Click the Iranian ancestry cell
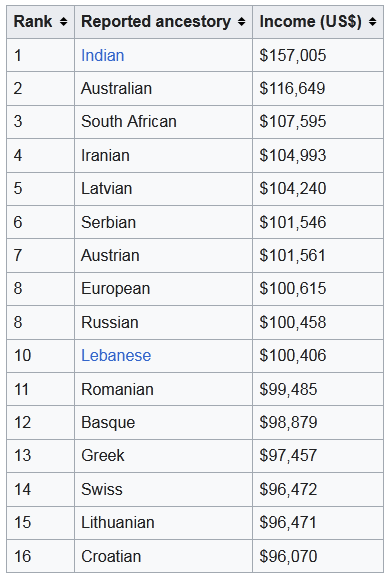The image size is (390, 577). click(x=163, y=155)
